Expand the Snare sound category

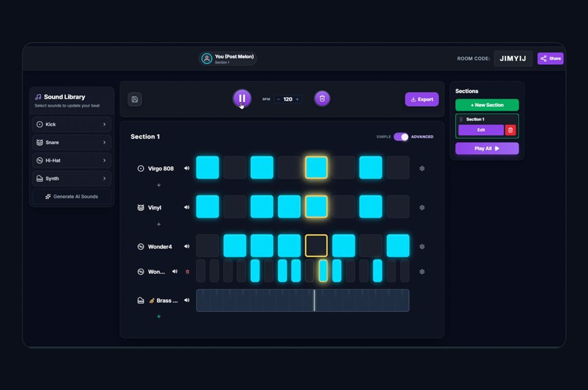coord(71,142)
